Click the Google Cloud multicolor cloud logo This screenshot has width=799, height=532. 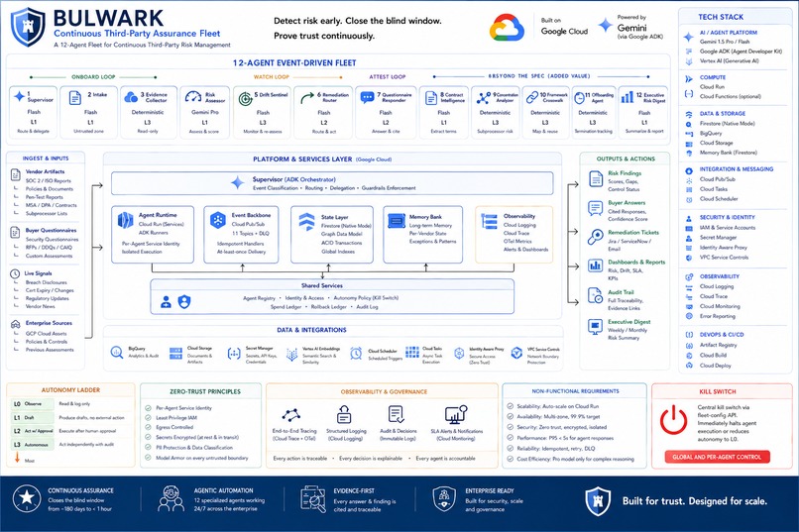click(507, 27)
